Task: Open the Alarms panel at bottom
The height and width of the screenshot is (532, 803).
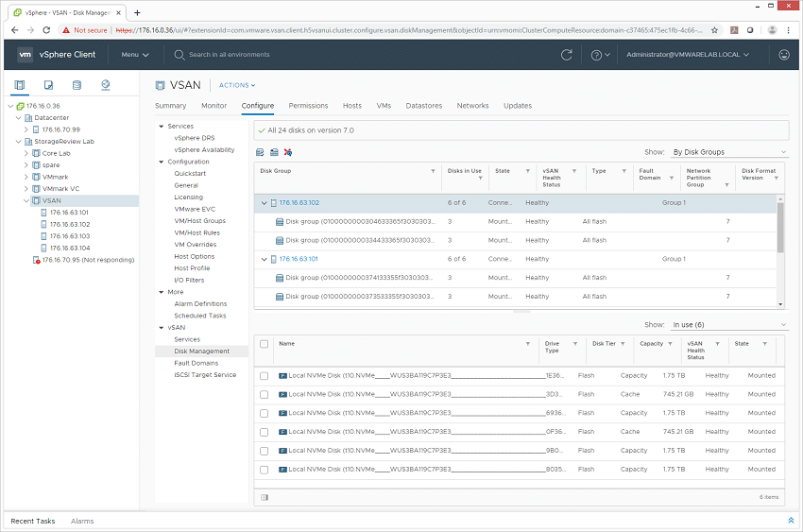Action: (x=82, y=521)
